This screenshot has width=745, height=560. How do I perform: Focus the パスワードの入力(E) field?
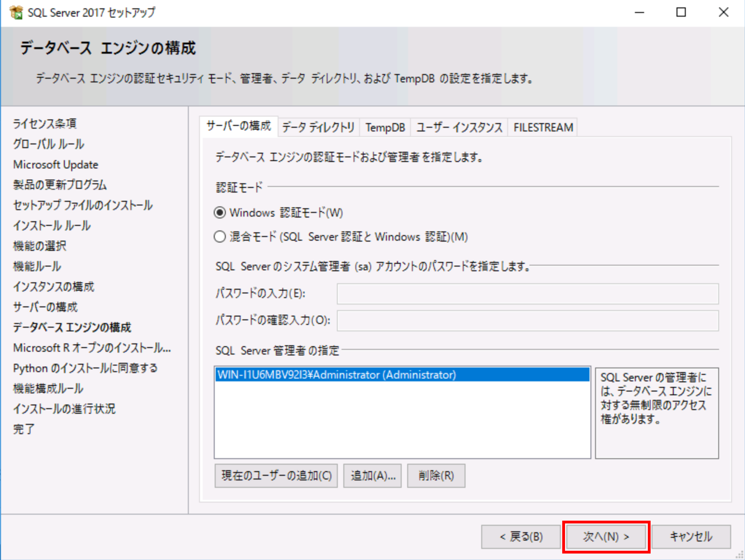point(528,294)
